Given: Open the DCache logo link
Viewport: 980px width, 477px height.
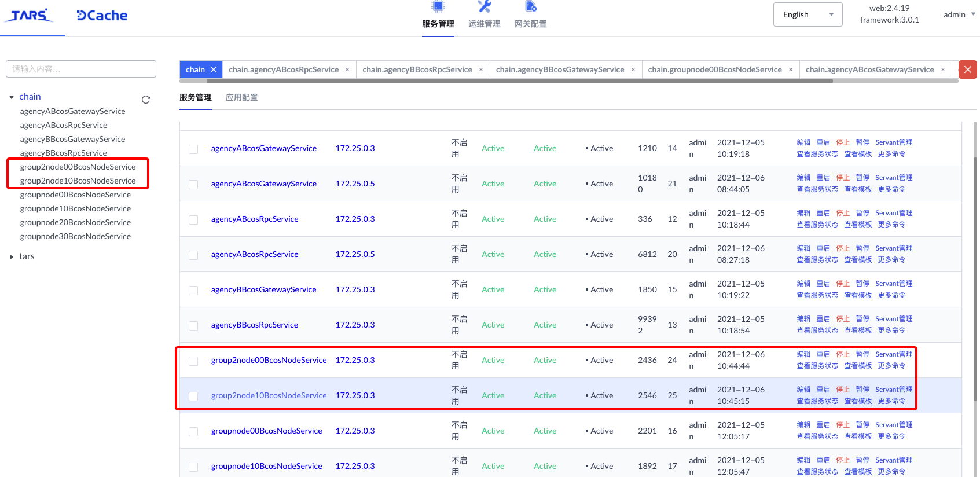Looking at the screenshot, I should pyautogui.click(x=102, y=16).
